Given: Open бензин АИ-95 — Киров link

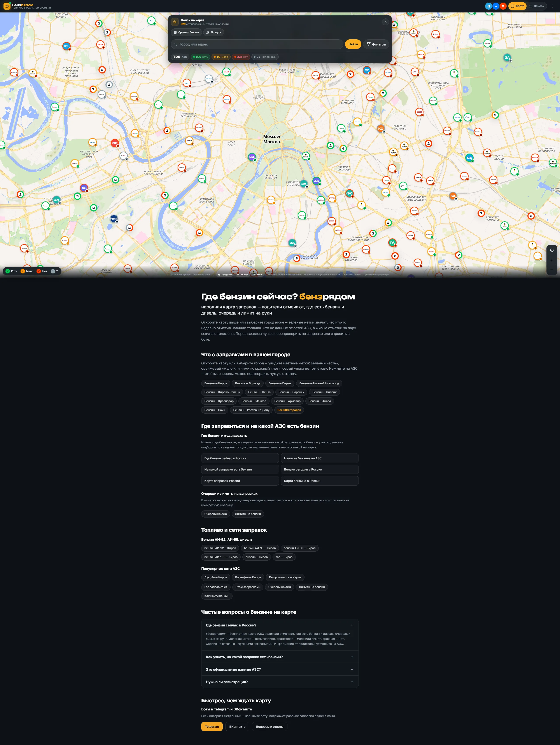Looking at the screenshot, I should [x=260, y=548].
